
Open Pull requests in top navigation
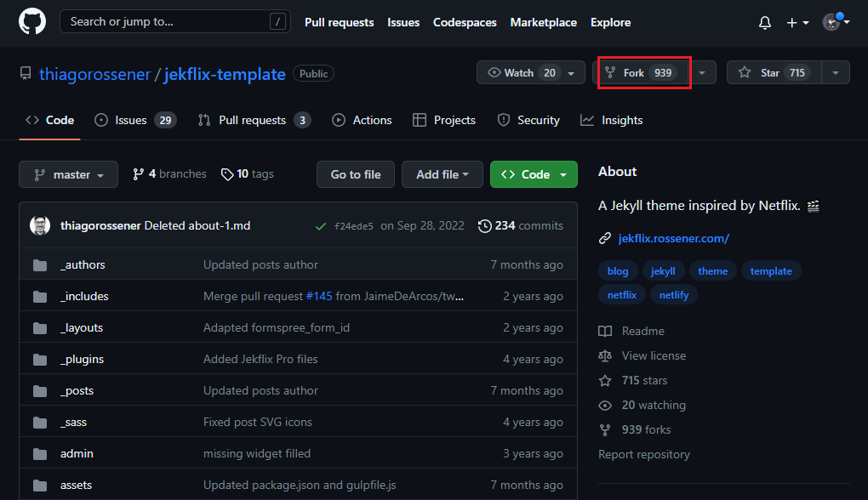339,23
